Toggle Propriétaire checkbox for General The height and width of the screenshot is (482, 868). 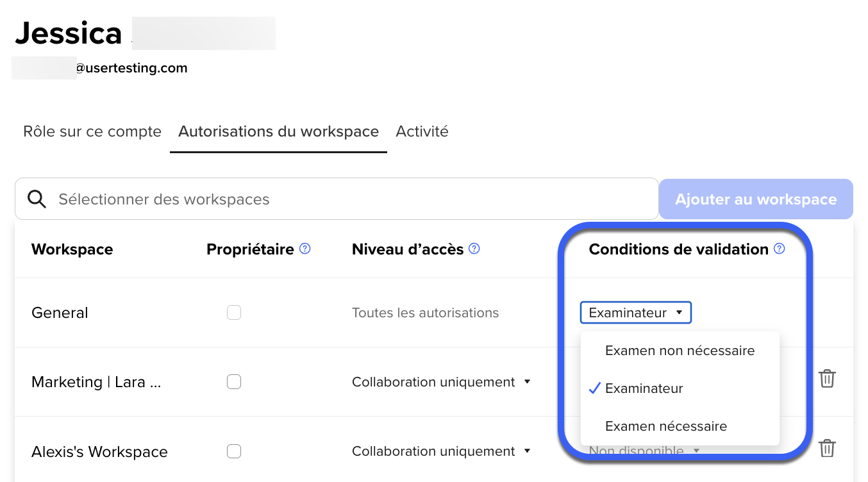[x=234, y=313]
